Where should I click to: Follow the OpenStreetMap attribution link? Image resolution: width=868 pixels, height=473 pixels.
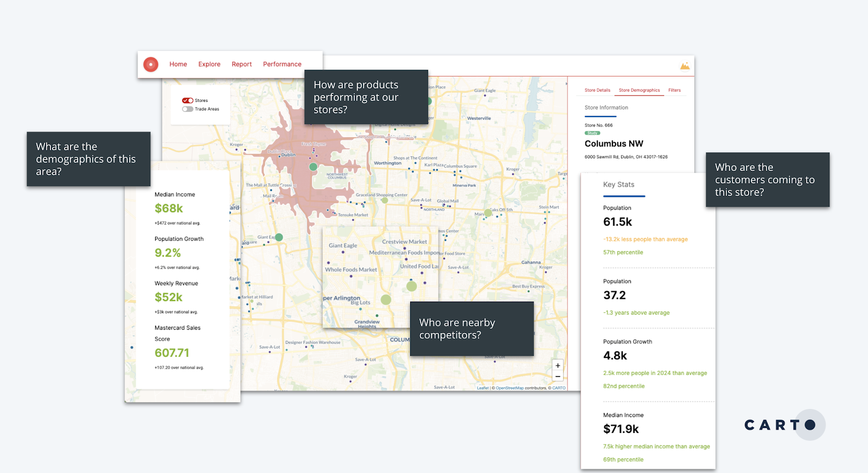[509, 388]
